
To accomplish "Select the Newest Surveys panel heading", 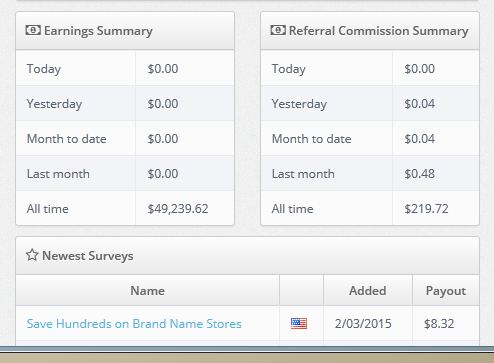I will pyautogui.click(x=88, y=256).
